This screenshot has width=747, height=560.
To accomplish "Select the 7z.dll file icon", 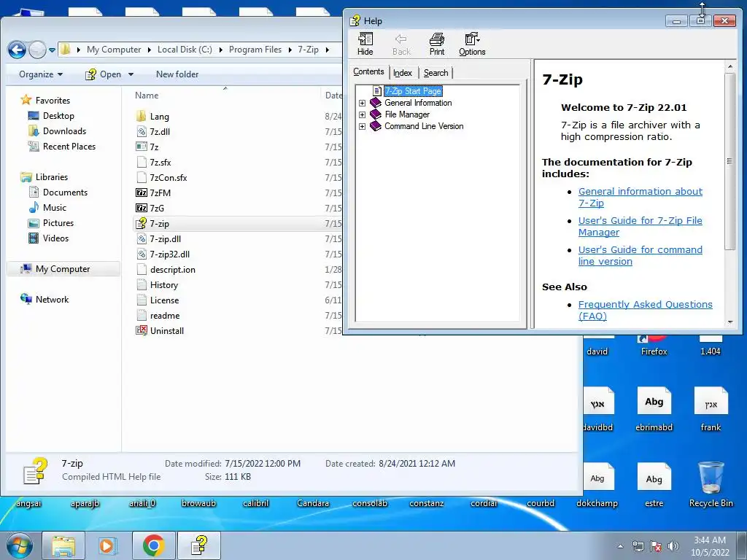I will [142, 132].
